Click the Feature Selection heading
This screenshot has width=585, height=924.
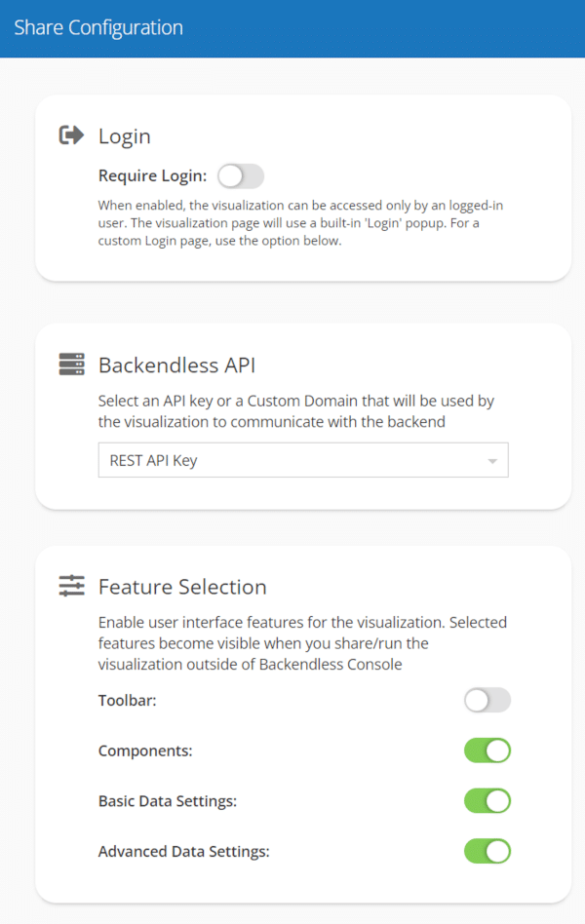[x=182, y=587]
